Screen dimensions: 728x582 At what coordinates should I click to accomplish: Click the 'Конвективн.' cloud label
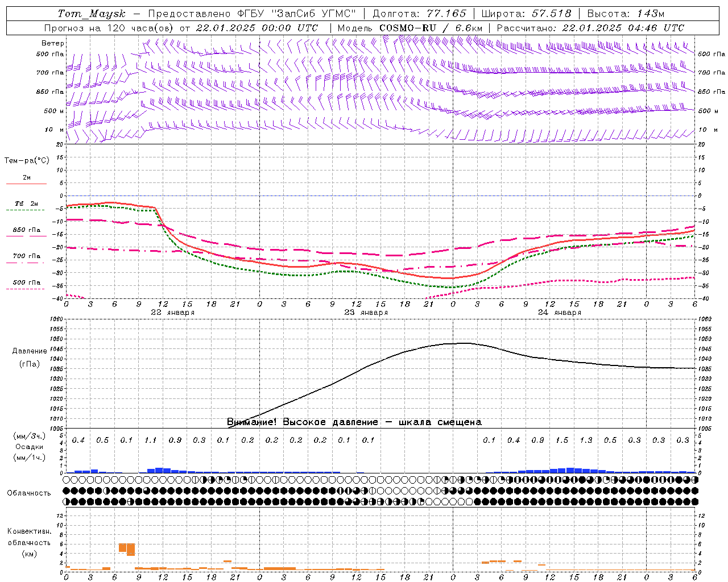tap(29, 531)
